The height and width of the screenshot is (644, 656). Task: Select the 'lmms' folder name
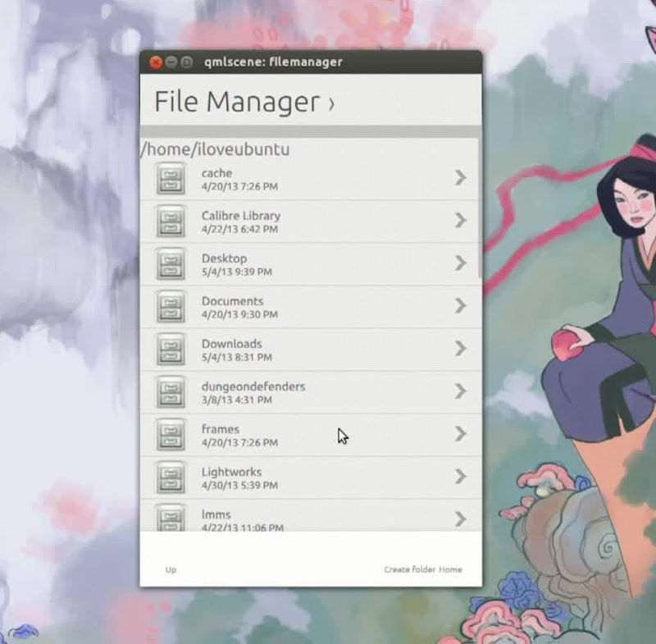(x=216, y=514)
